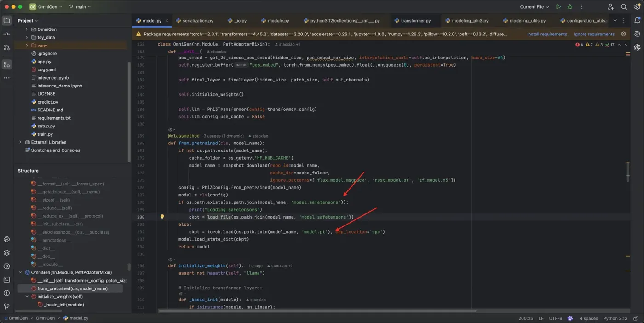This screenshot has width=644, height=323.
Task: Open Notifications bell
Action: [637, 21]
